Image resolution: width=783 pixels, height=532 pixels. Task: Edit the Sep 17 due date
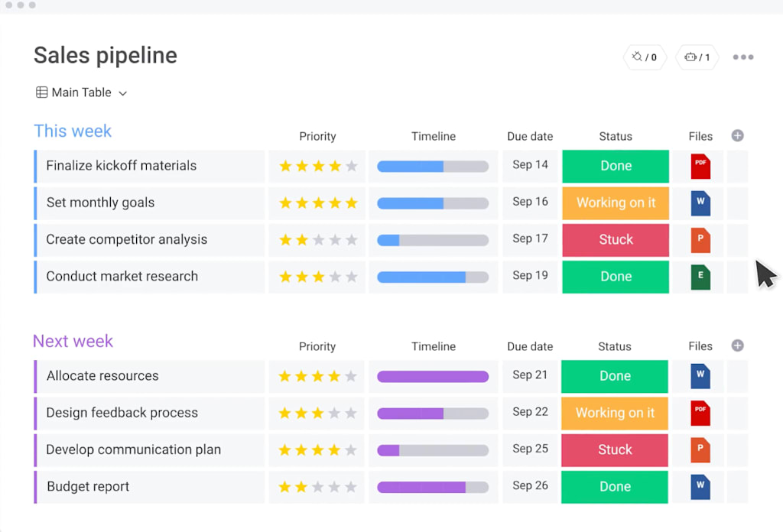[530, 238]
